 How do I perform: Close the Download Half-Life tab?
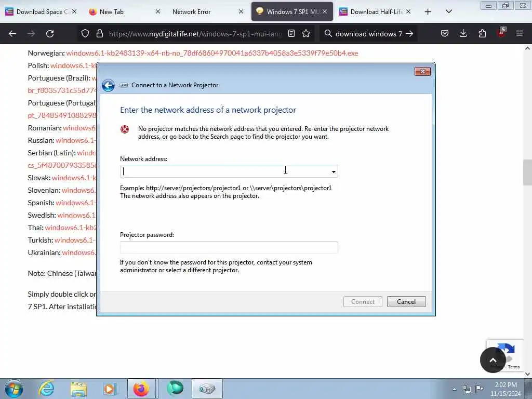pos(408,11)
